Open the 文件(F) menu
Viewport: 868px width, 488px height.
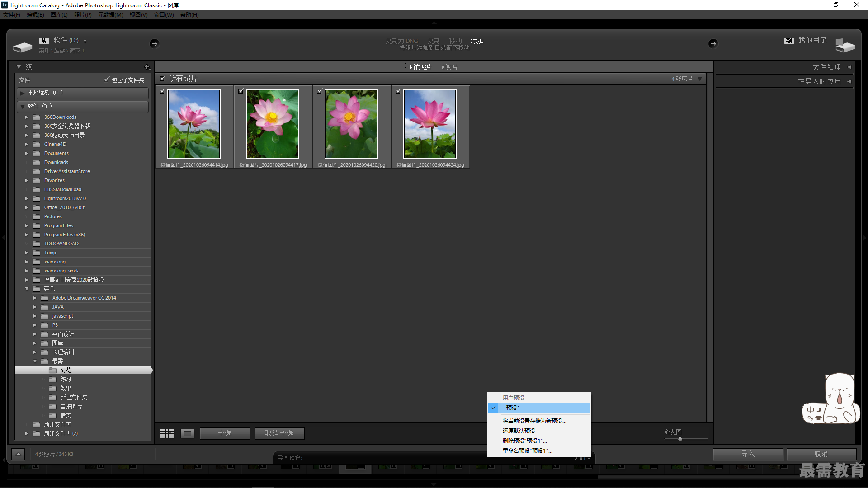(x=12, y=15)
